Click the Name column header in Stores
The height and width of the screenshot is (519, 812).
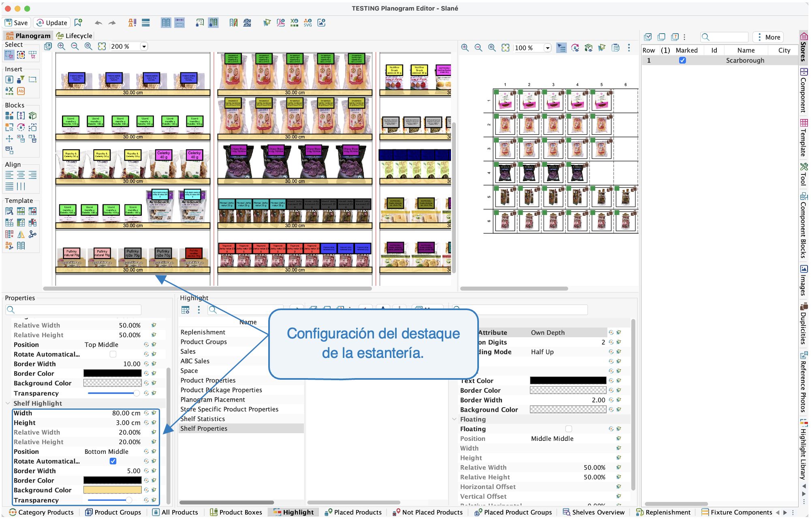(x=746, y=50)
